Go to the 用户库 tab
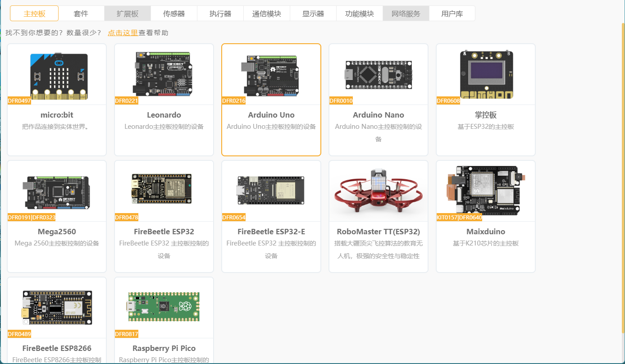This screenshot has height=364, width=625. point(452,14)
